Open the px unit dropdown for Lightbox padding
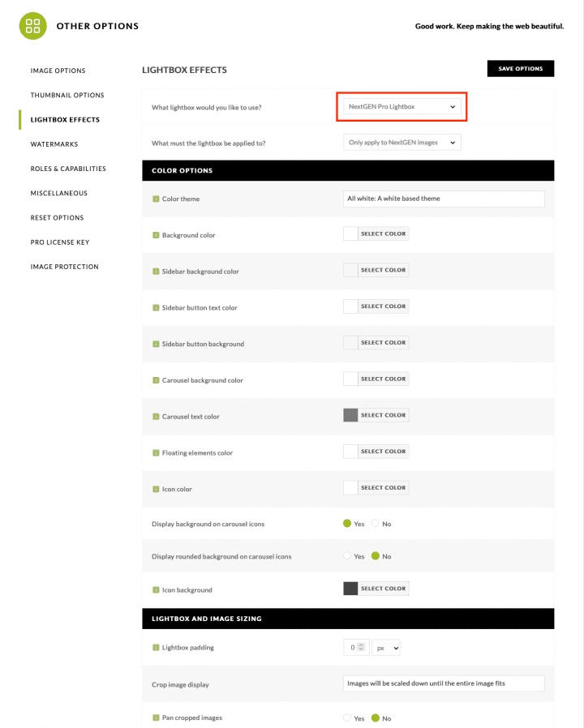Viewport: 584px width, 728px height. tap(386, 648)
